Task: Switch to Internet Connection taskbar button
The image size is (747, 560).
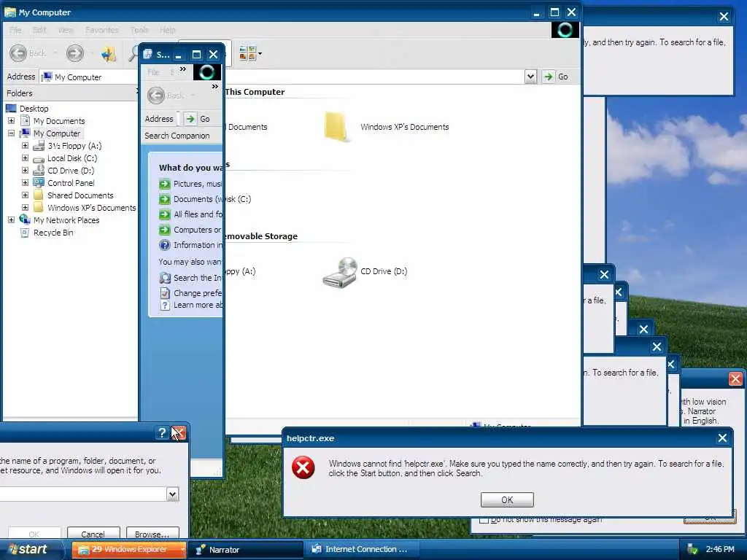Action: pyautogui.click(x=362, y=550)
